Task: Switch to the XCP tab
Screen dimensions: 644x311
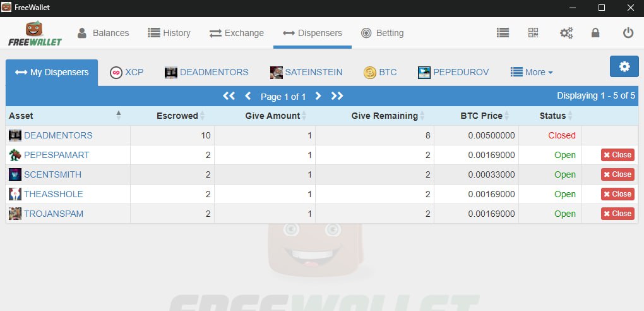Action: point(126,73)
